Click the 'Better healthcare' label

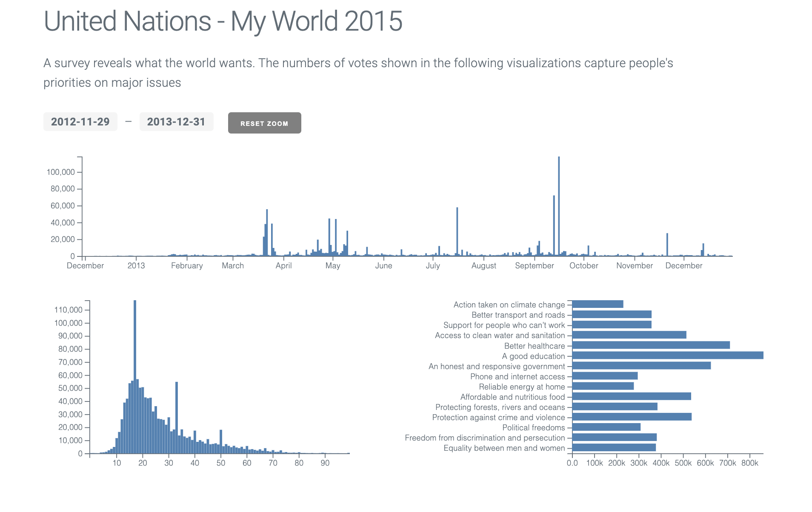pos(535,346)
